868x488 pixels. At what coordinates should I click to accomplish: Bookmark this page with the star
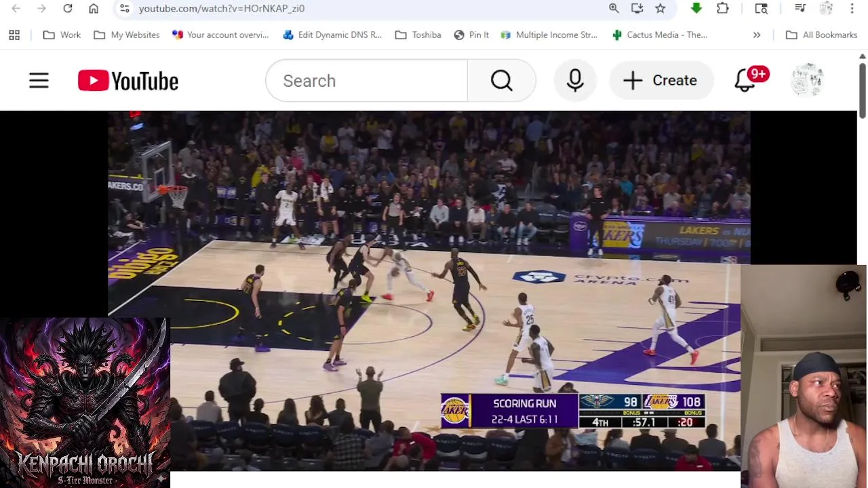click(x=660, y=8)
